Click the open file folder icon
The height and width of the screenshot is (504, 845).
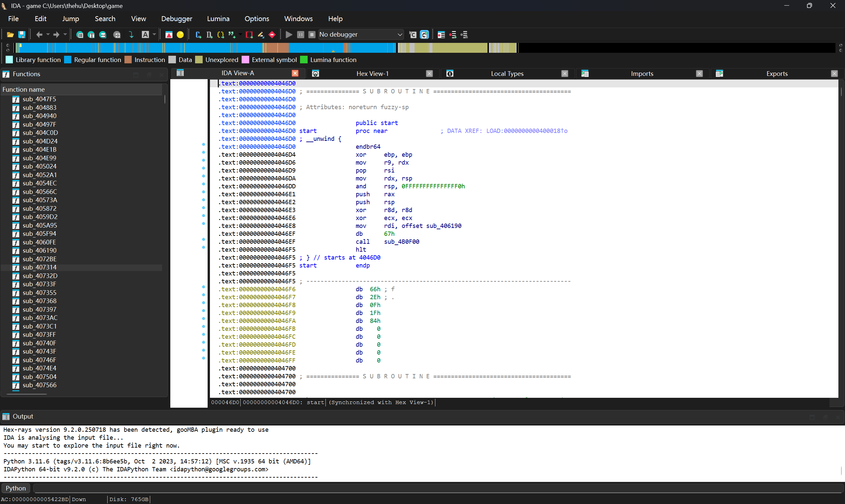10,35
